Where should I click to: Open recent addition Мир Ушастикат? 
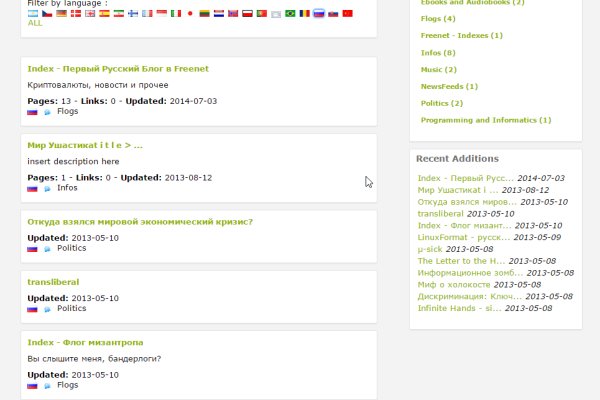(x=458, y=190)
